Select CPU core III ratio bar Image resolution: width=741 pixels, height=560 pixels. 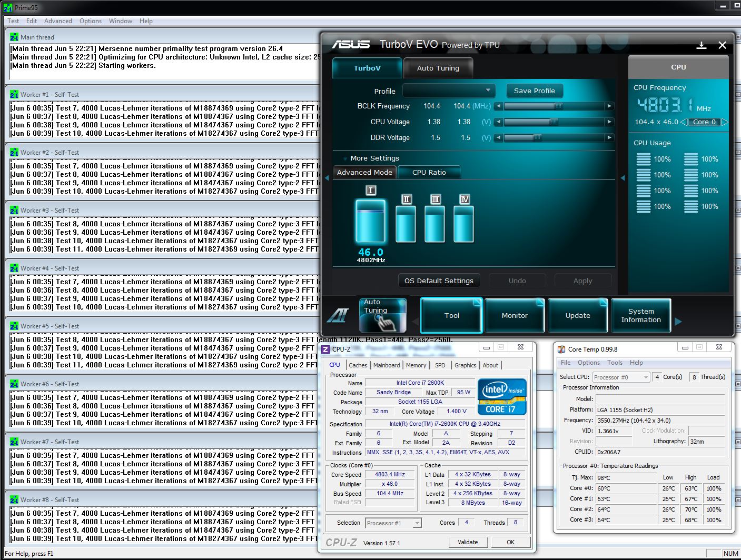pos(435,224)
